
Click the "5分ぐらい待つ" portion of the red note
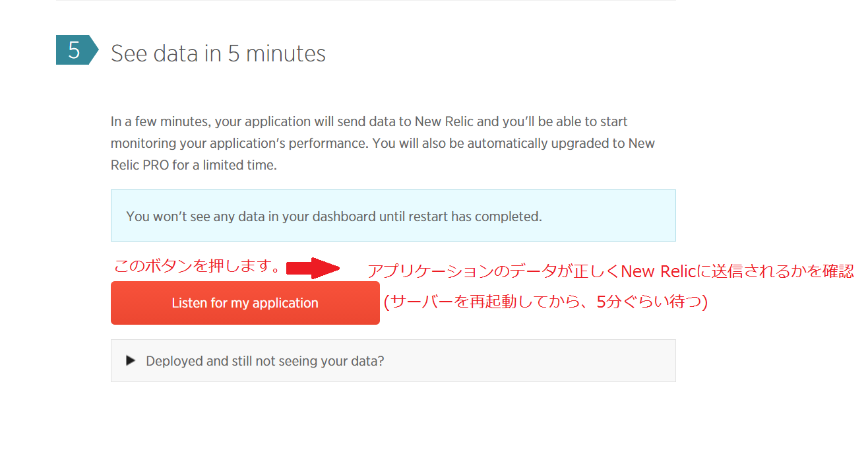click(650, 302)
